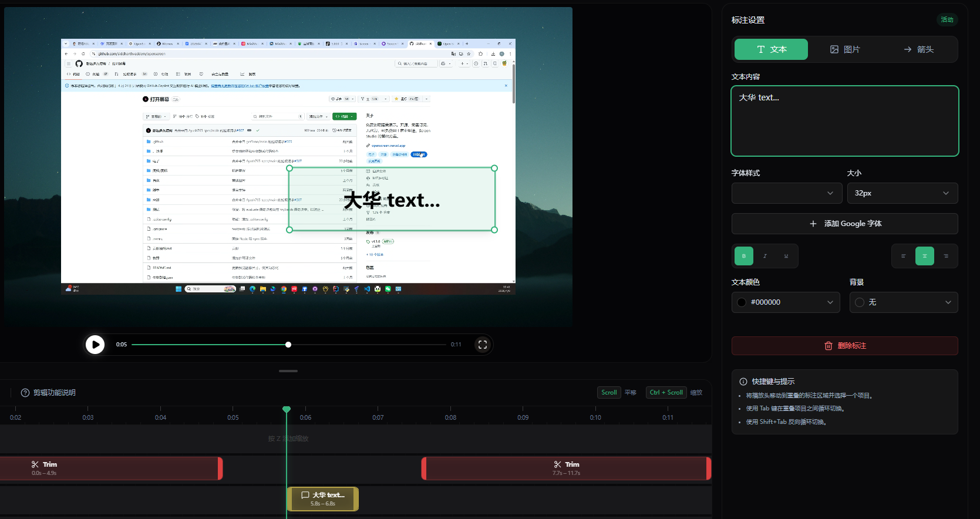980x519 pixels.
Task: Open the 字体样式 dropdown
Action: (x=787, y=193)
